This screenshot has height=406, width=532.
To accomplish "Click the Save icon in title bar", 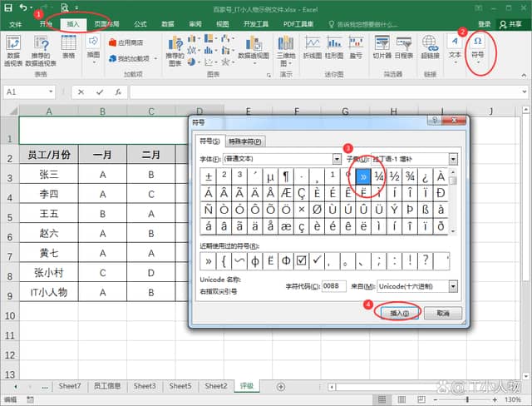I will [8, 7].
